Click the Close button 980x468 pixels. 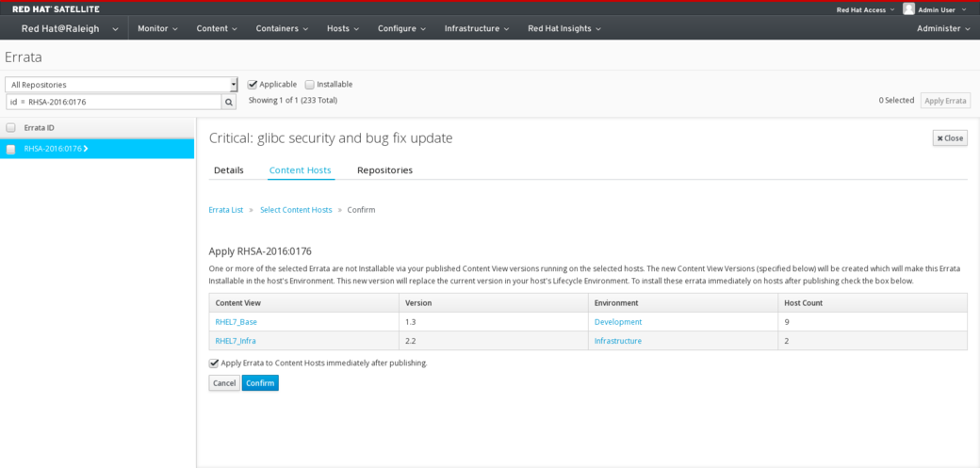pyautogui.click(x=950, y=138)
